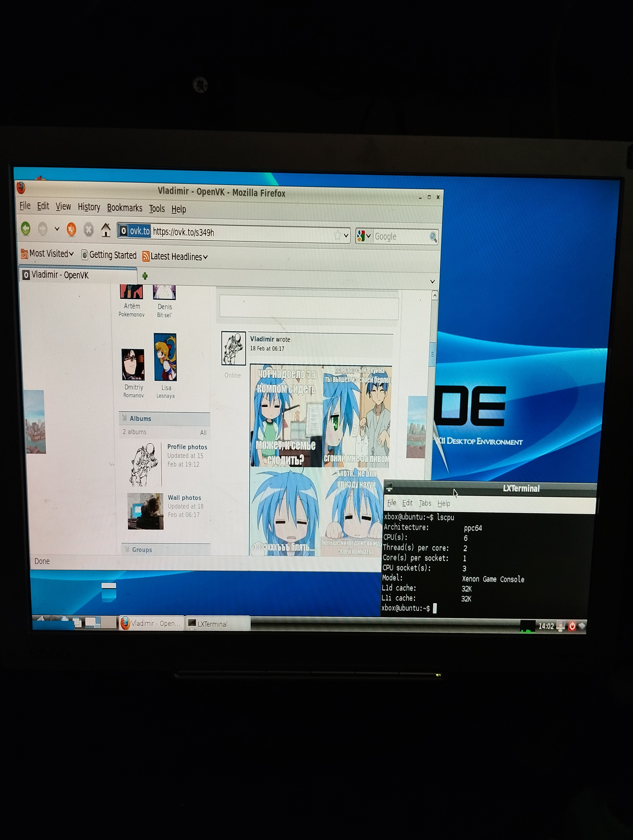Open the Tabs menu in LXTerminal
633x840 pixels.
coord(425,503)
